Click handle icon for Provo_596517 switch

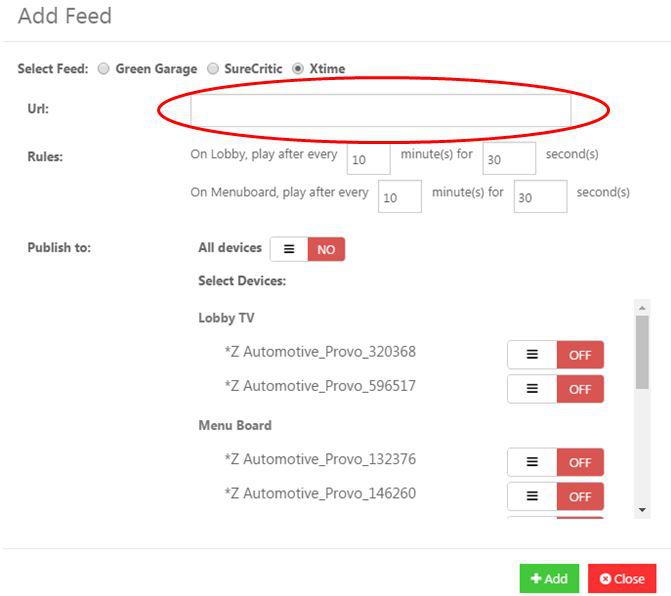click(532, 389)
